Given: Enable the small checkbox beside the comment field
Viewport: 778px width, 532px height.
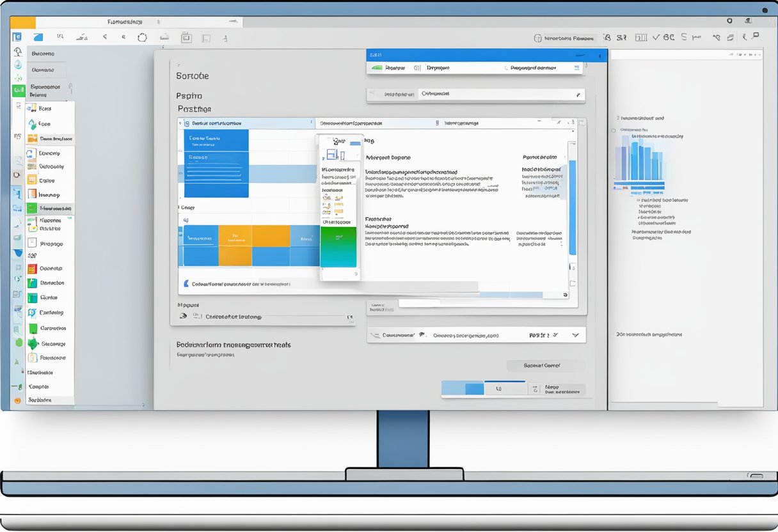Looking at the screenshot, I should coord(376,334).
